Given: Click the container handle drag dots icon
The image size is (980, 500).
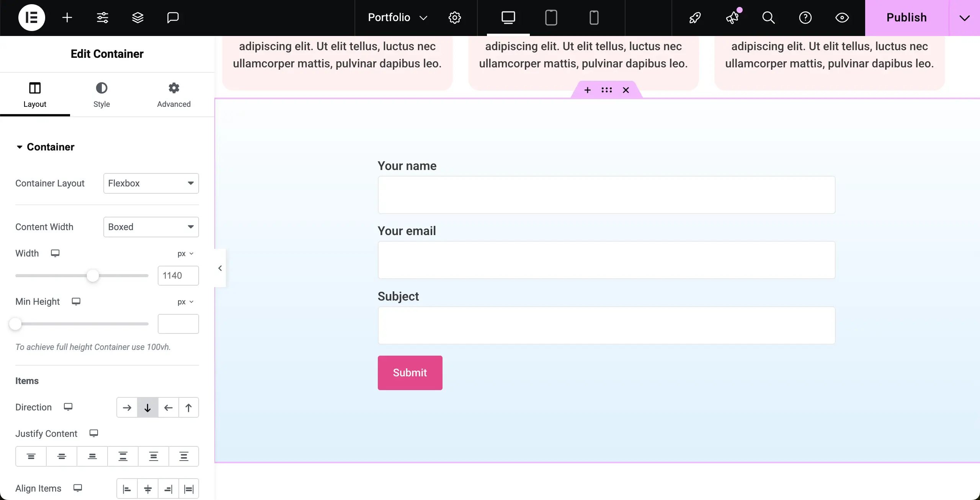Looking at the screenshot, I should coord(607,90).
